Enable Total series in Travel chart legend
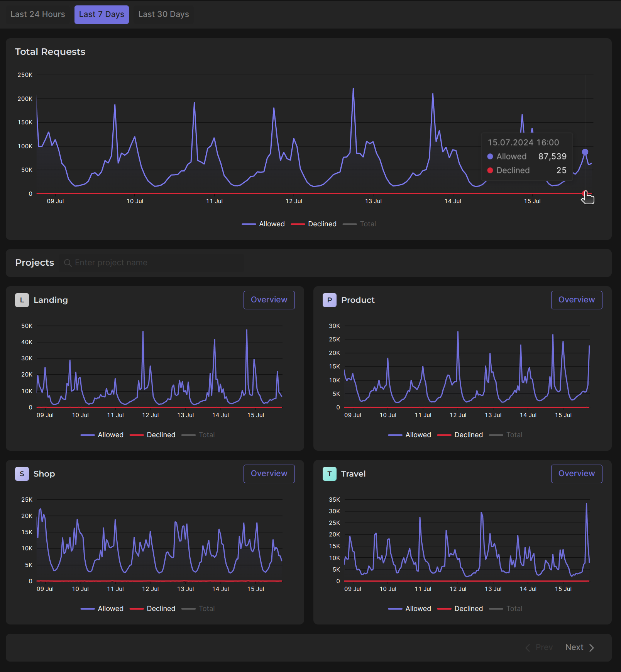 tap(506, 609)
